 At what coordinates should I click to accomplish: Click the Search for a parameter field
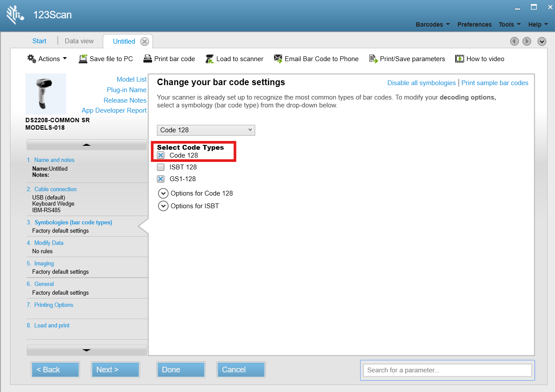coord(447,370)
